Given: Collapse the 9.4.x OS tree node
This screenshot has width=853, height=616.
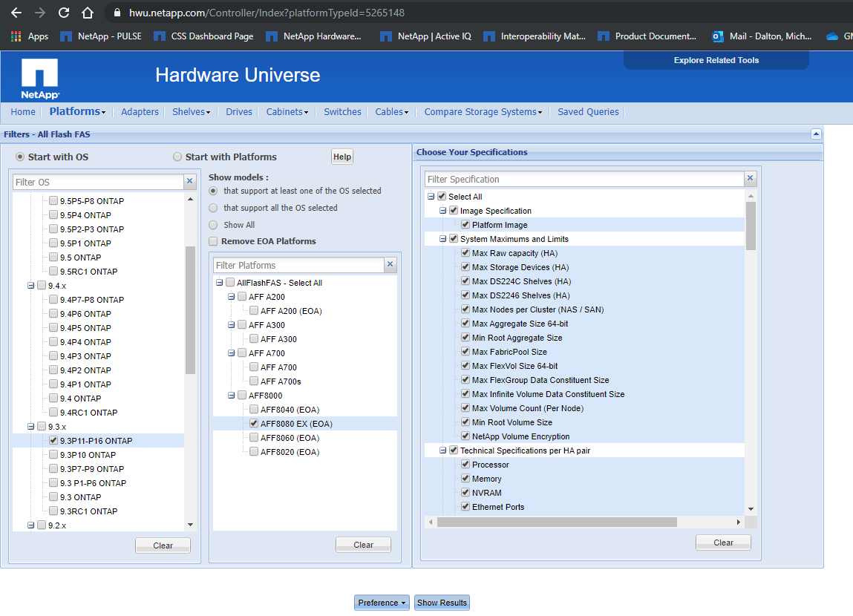Looking at the screenshot, I should coord(31,286).
